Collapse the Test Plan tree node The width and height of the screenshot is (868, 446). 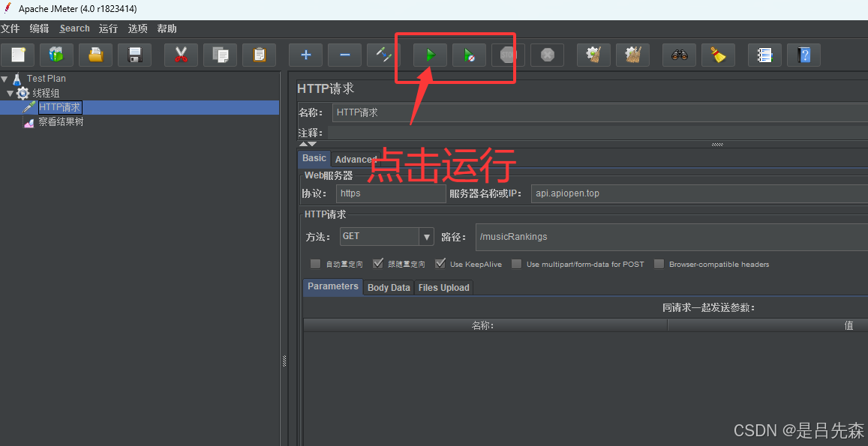tap(5, 79)
